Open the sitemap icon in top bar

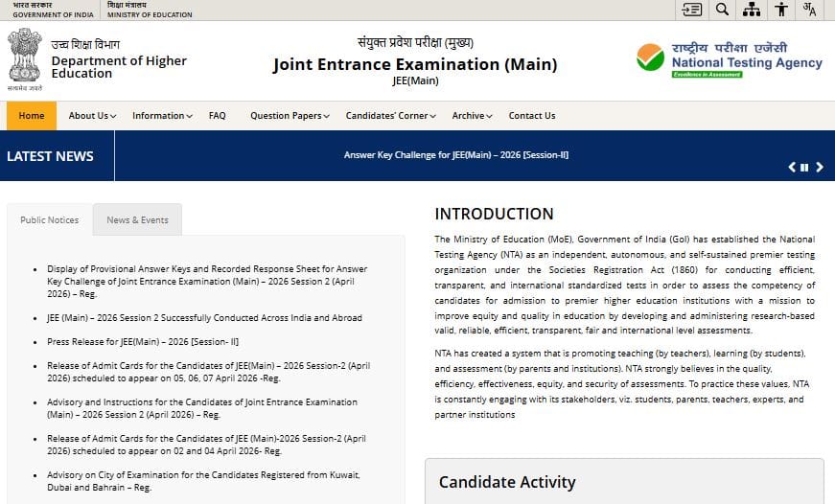[x=752, y=10]
